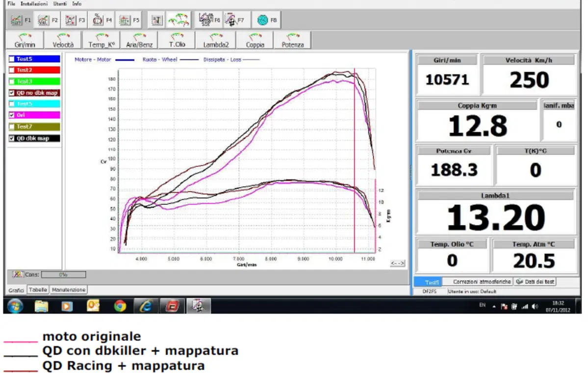Open the Utenti menu
The height and width of the screenshot is (373, 588).
point(60,4)
